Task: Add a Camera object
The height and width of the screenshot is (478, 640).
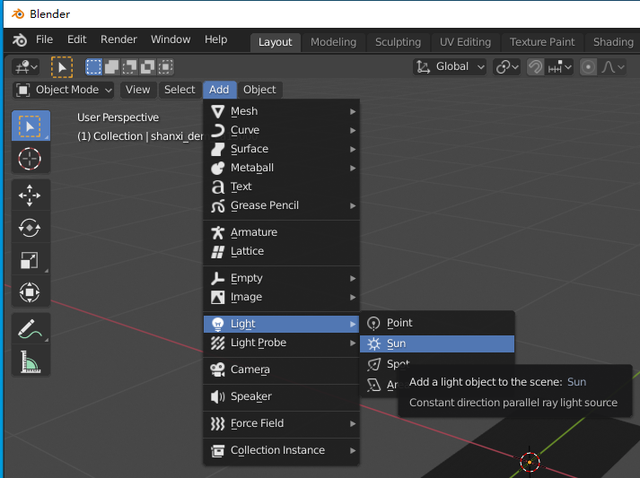Action: [x=282, y=370]
